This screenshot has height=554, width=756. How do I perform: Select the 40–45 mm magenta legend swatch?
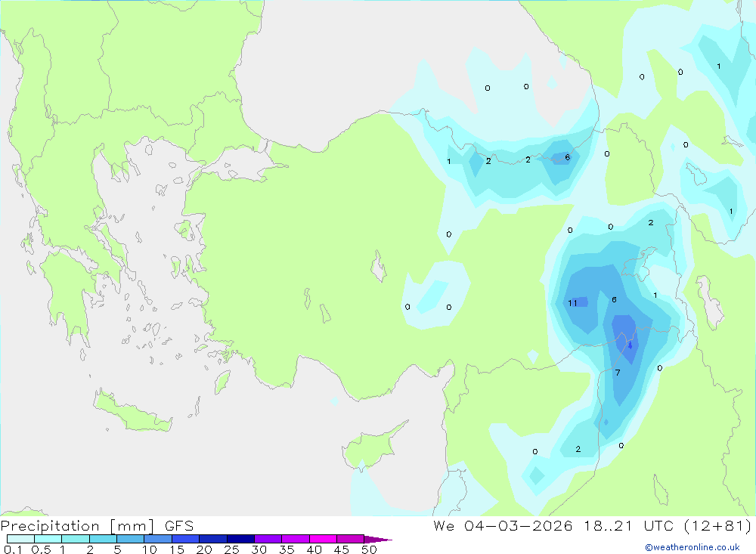[323, 539]
